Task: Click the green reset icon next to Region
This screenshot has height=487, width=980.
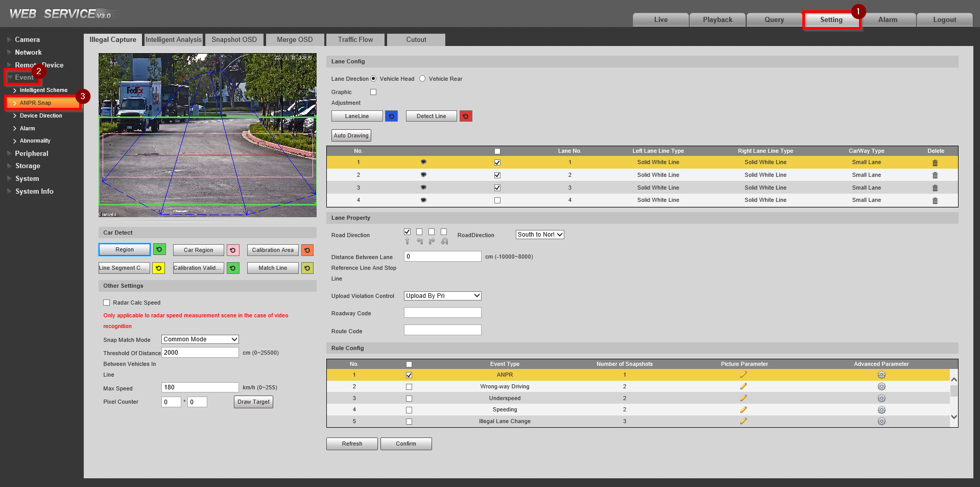Action: pyautogui.click(x=159, y=250)
